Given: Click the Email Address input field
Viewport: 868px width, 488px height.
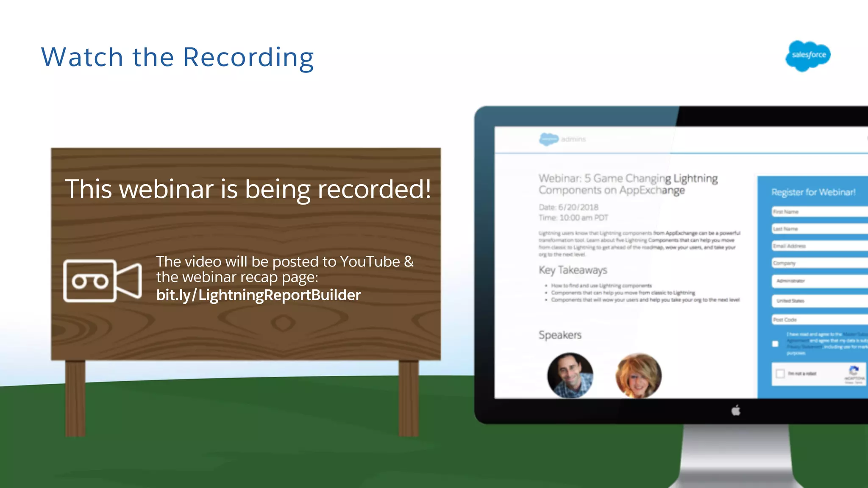Looking at the screenshot, I should [x=820, y=246].
